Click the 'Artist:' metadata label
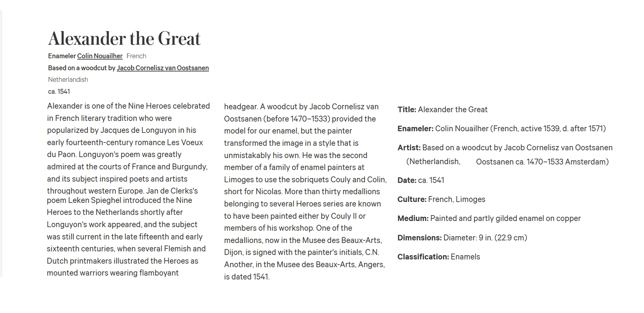Image resolution: width=644 pixels, height=313 pixels. pyautogui.click(x=409, y=148)
